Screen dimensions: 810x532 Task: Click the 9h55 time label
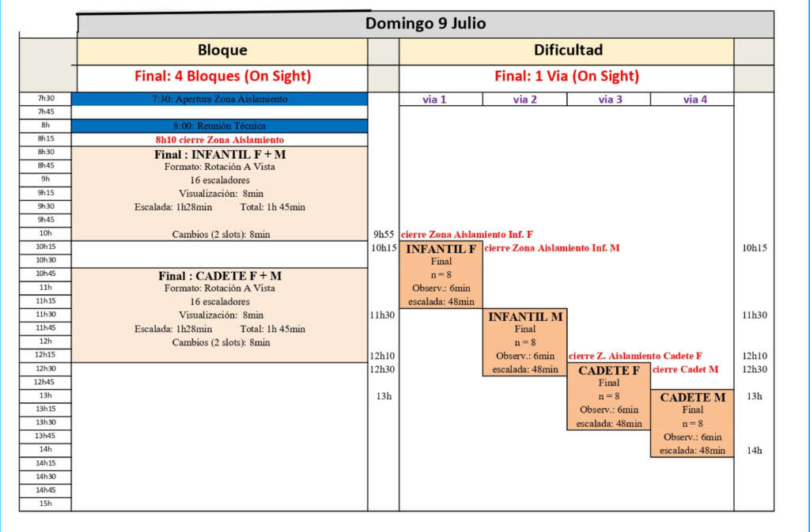coord(383,235)
